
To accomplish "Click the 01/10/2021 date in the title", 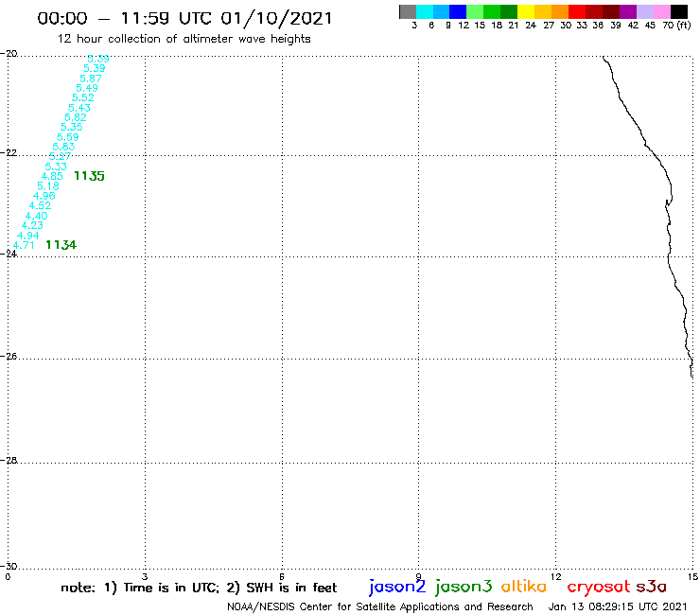I will point(277,18).
